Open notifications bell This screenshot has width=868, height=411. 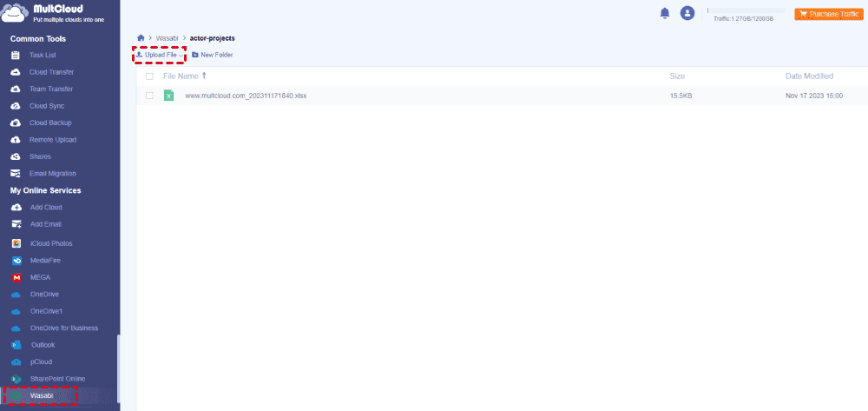pyautogui.click(x=665, y=13)
